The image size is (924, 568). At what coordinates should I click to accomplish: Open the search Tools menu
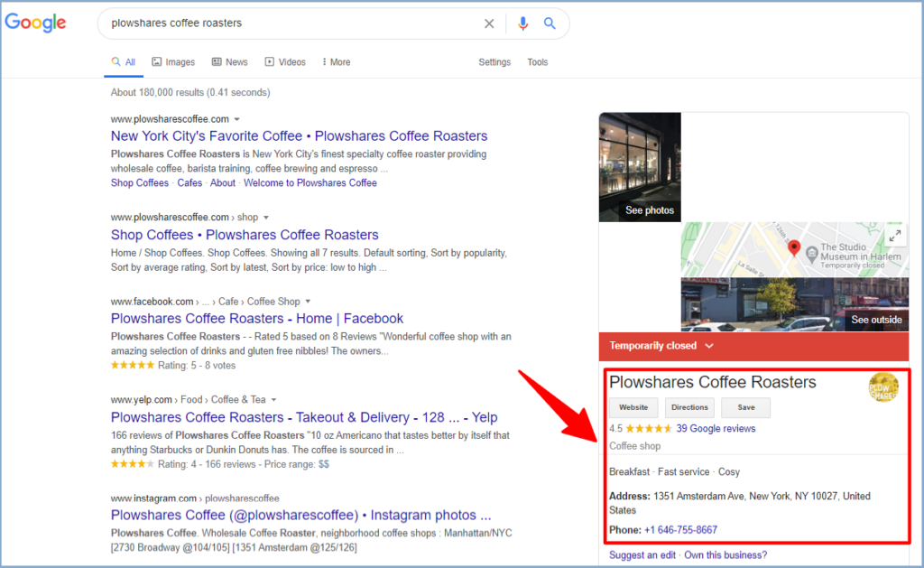pyautogui.click(x=538, y=62)
